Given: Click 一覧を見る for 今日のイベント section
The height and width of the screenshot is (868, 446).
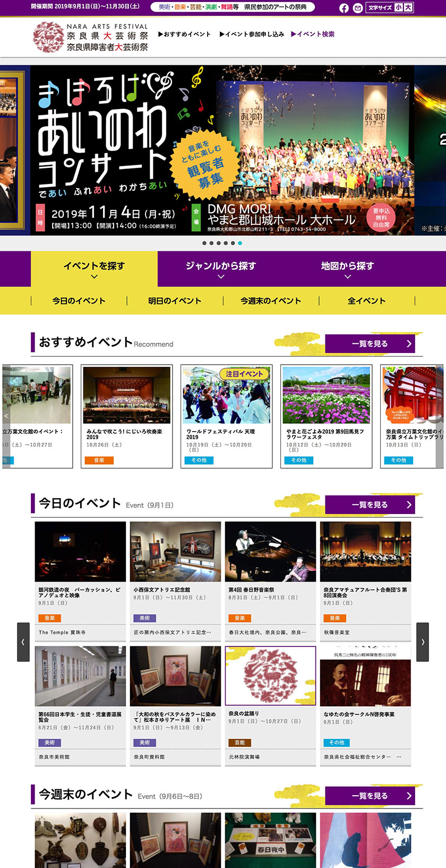Looking at the screenshot, I should click(370, 505).
